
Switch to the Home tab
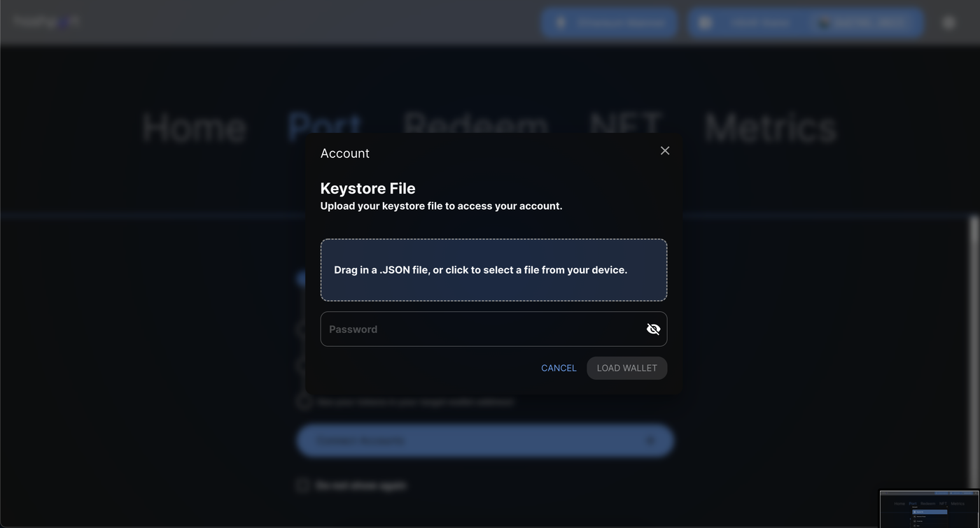194,128
